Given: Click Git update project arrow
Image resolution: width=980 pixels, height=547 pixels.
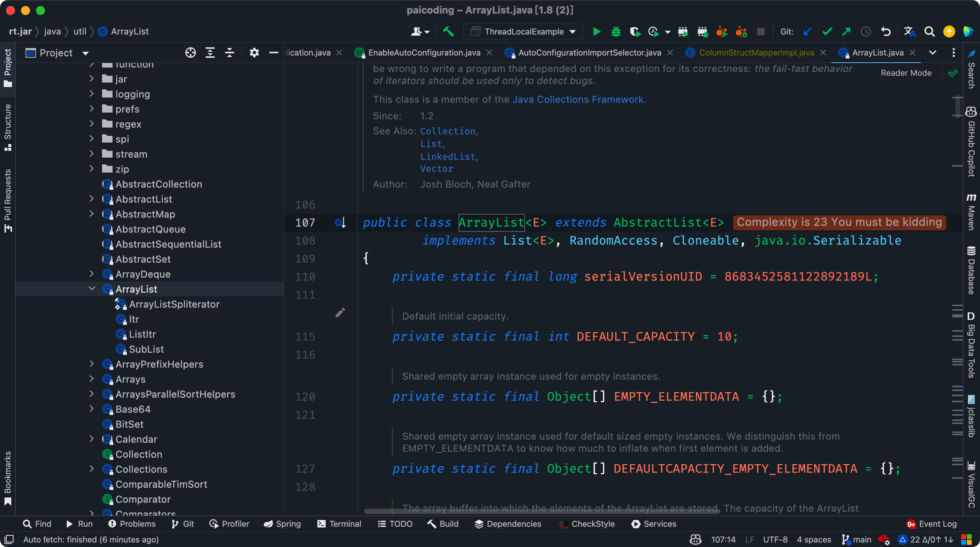Looking at the screenshot, I should pyautogui.click(x=807, y=32).
